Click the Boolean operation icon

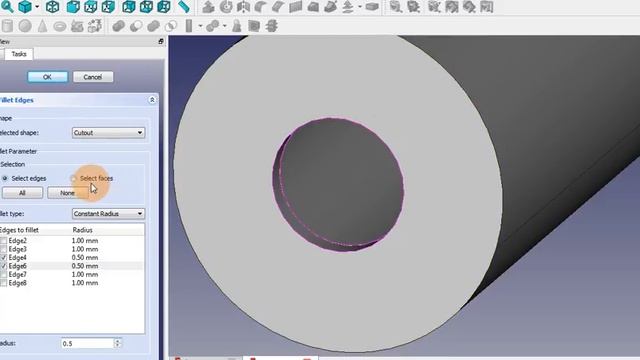pyautogui.click(x=118, y=26)
